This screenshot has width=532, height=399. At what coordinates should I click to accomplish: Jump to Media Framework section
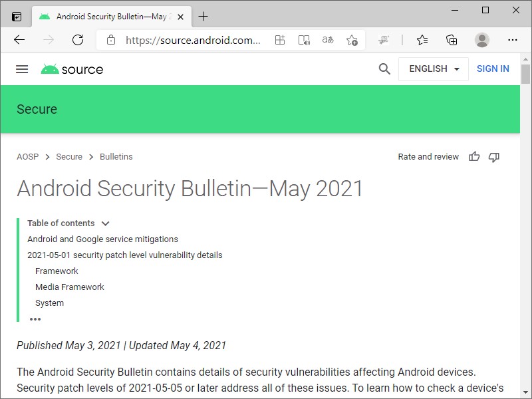(70, 287)
